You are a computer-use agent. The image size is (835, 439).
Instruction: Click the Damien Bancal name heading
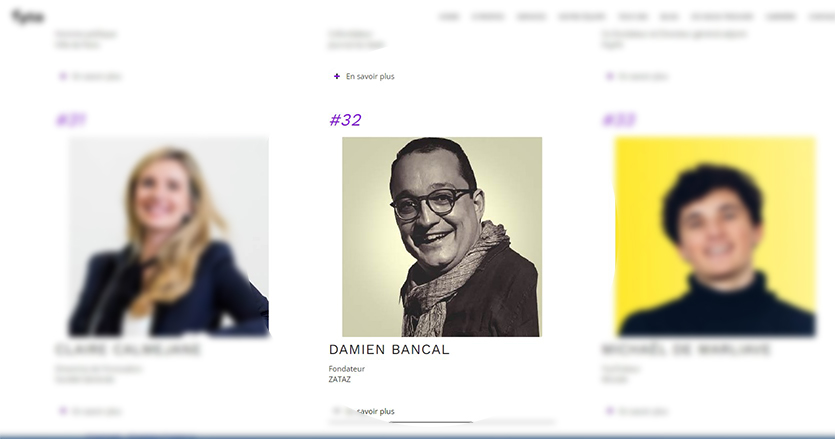coord(389,349)
